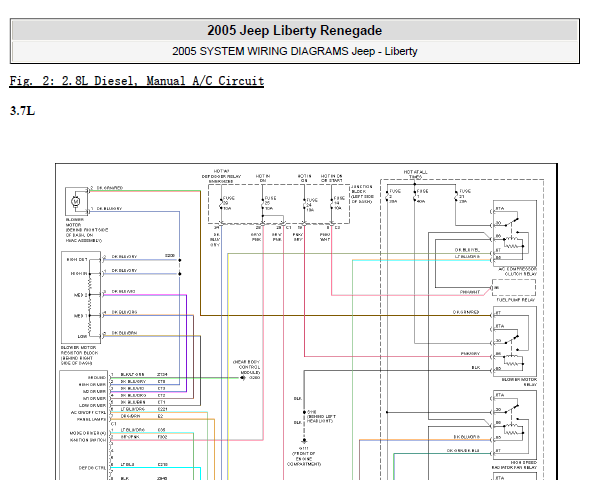Select "LOW" in the resistor block
Image resolution: width=605 pixels, height=480 pixels.
click(82, 336)
